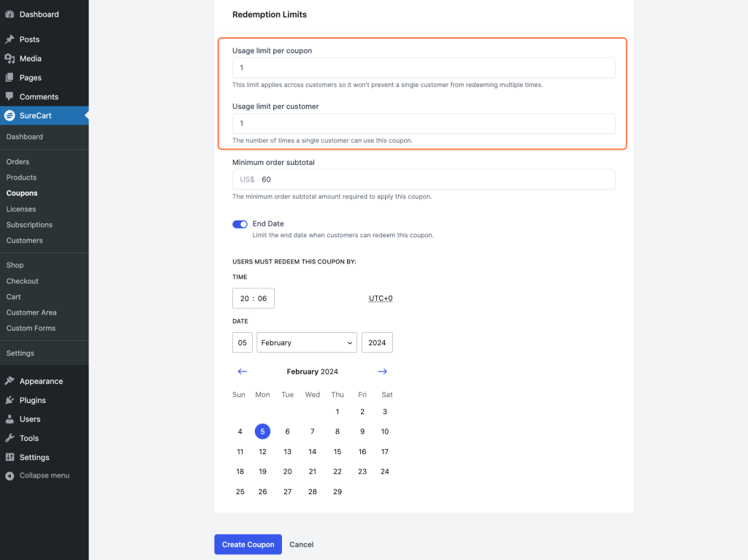
Task: Click the Usage limit per coupon field
Action: coord(424,67)
